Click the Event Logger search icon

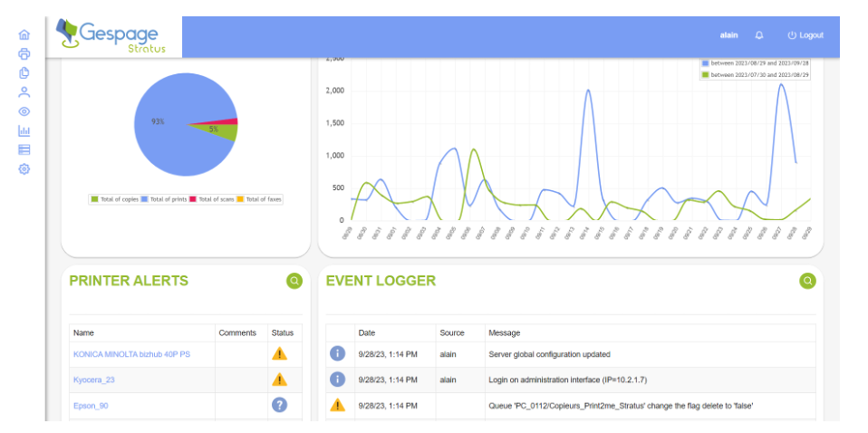(x=807, y=281)
